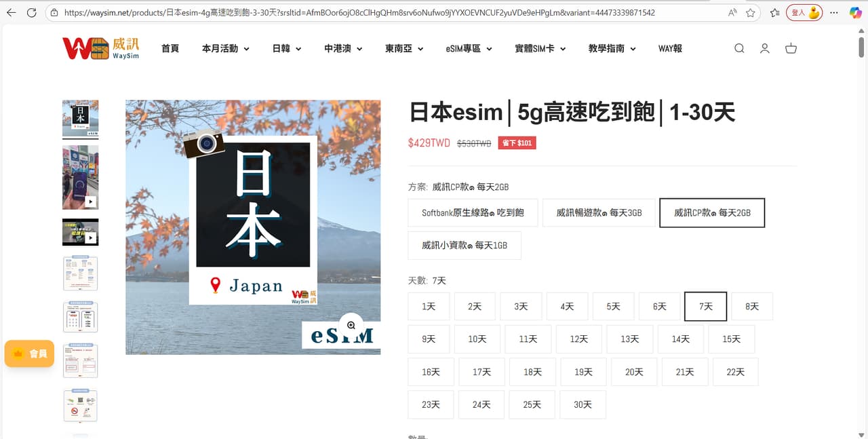Expand the 中港澳 menu

click(x=343, y=48)
